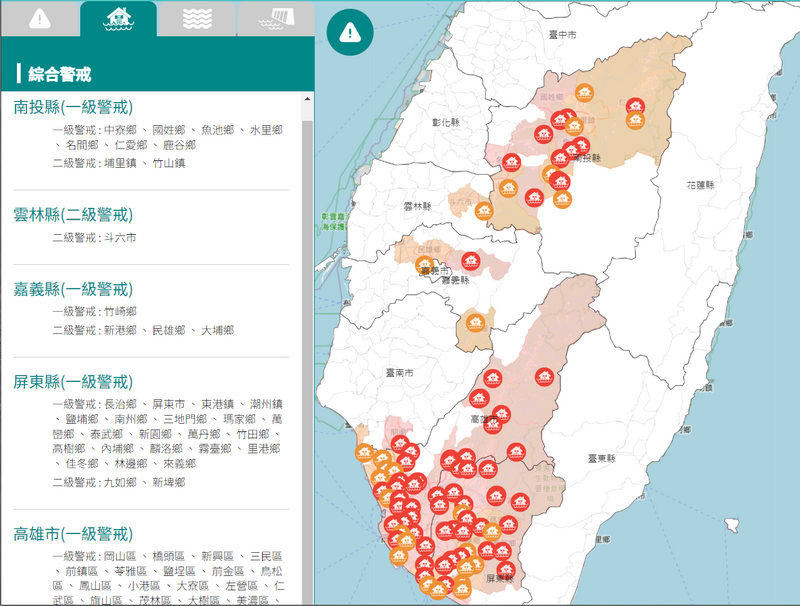
Task: Click the 花蓮縣 label on the map
Action: click(x=702, y=186)
